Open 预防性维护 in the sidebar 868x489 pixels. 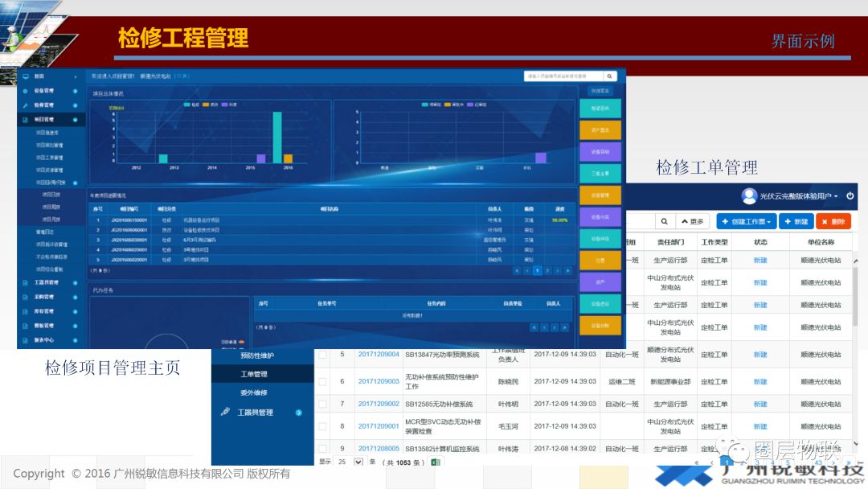coord(257,355)
